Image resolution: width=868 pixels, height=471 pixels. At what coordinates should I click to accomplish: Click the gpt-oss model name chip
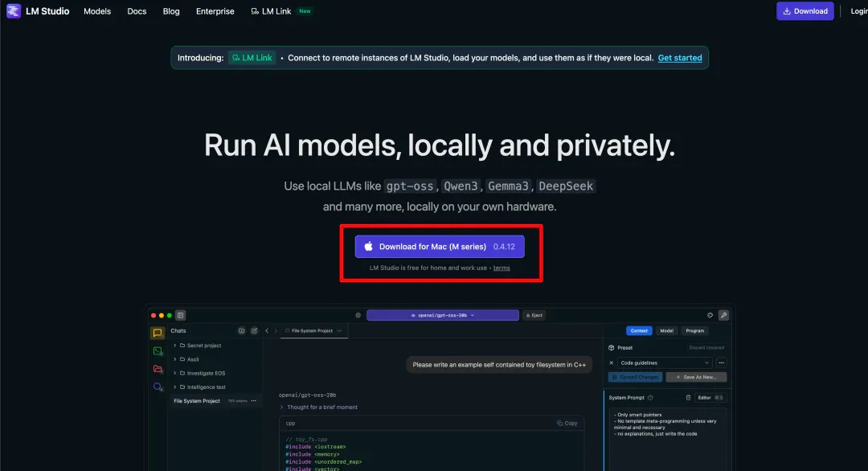pos(410,186)
